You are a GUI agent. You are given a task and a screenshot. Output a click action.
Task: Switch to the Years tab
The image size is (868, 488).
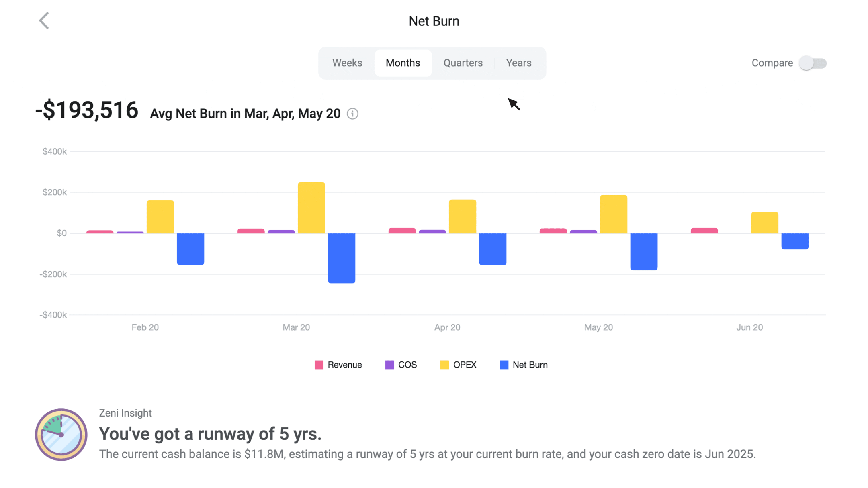tap(518, 63)
